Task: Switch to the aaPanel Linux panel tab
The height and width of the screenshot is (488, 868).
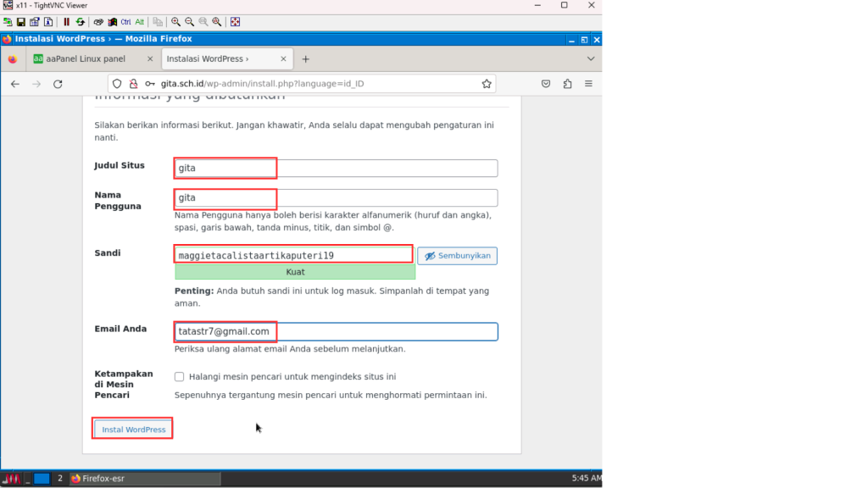Action: (x=85, y=59)
